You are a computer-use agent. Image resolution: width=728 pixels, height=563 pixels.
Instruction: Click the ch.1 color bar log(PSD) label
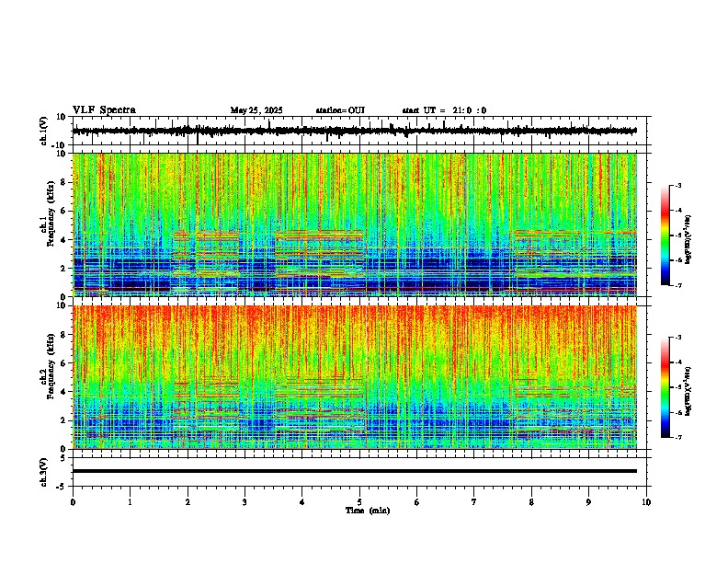[x=688, y=239]
